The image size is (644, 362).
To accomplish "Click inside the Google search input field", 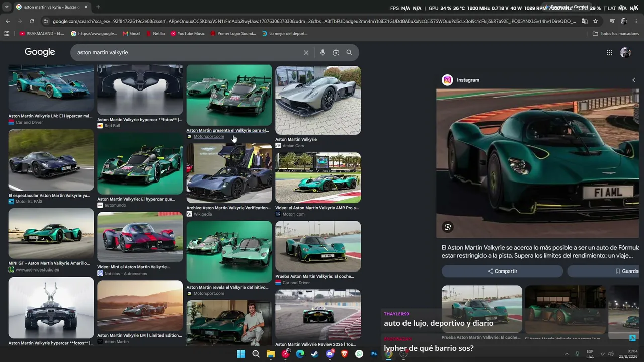I will click(x=186, y=53).
